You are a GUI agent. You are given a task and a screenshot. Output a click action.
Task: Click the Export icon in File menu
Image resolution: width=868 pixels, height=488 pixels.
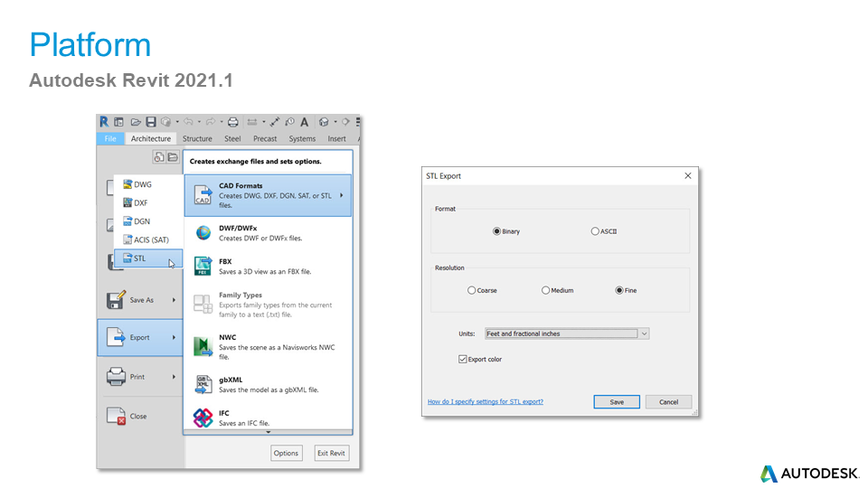116,337
